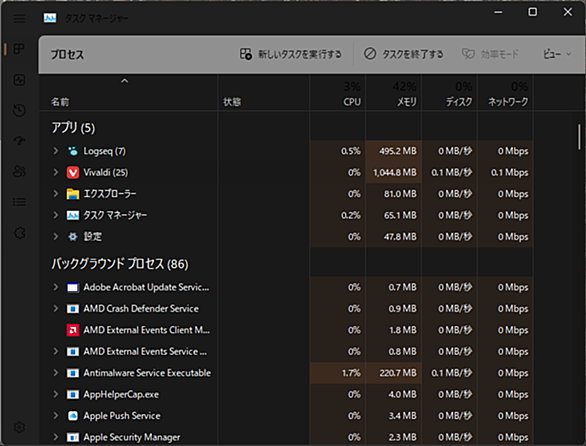Viewport: 586px width, 446px height.
Task: Open the Services icon in sidebar
Action: (x=19, y=233)
